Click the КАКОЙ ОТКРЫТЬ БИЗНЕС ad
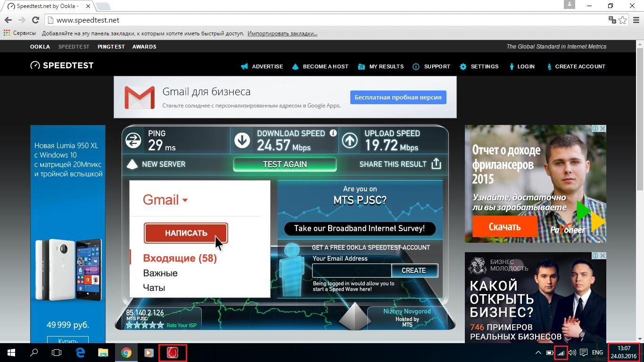Viewport: 644px width, 362px height. coord(536,297)
